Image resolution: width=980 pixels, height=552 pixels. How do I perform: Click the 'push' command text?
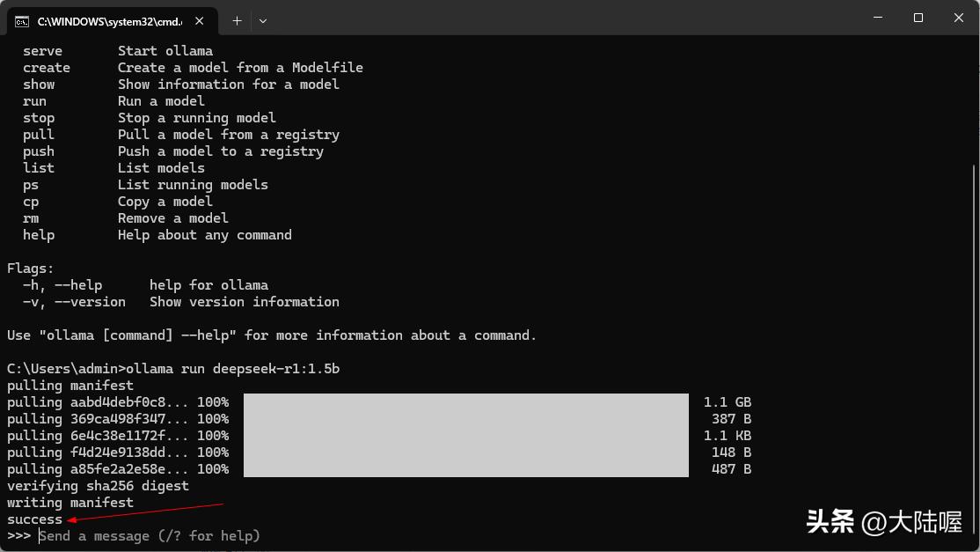point(39,152)
